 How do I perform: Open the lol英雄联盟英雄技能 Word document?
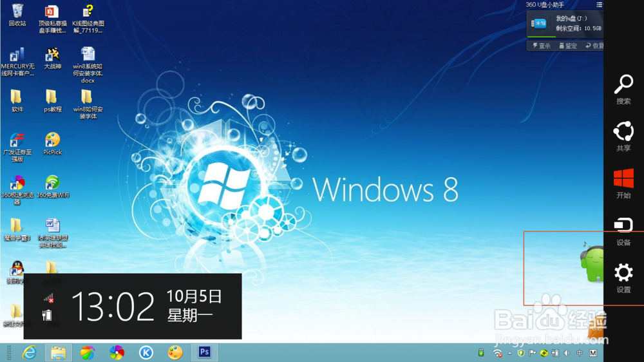click(x=52, y=233)
